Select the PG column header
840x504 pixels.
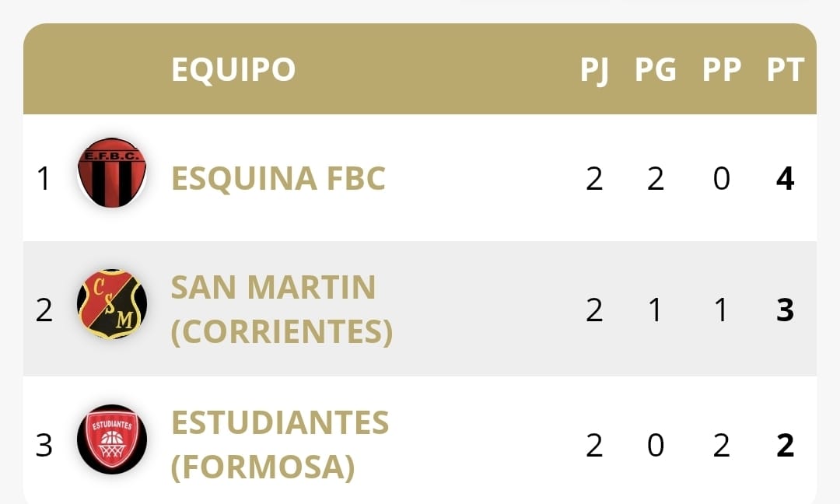(655, 70)
